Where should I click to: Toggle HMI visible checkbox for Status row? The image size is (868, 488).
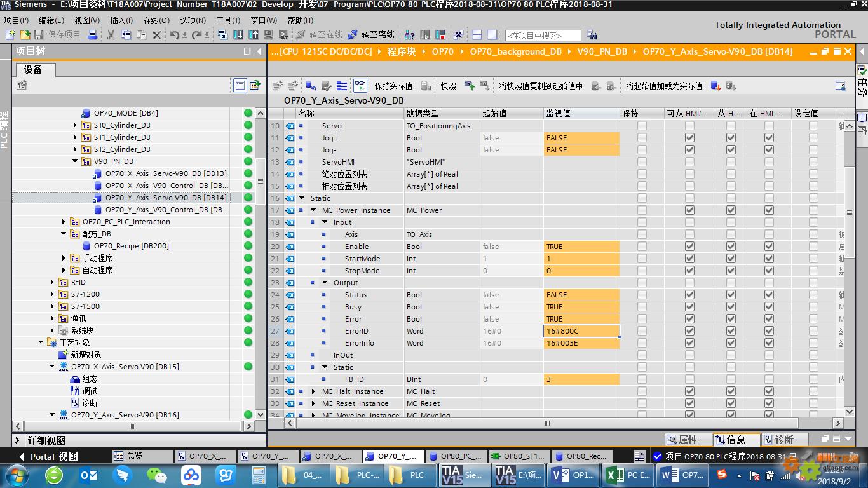click(769, 295)
